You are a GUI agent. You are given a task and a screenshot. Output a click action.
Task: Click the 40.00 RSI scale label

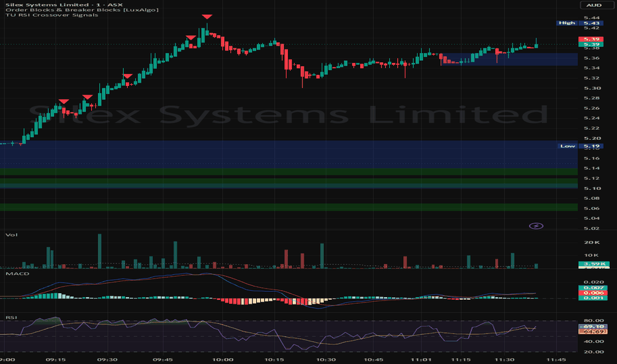594,341
